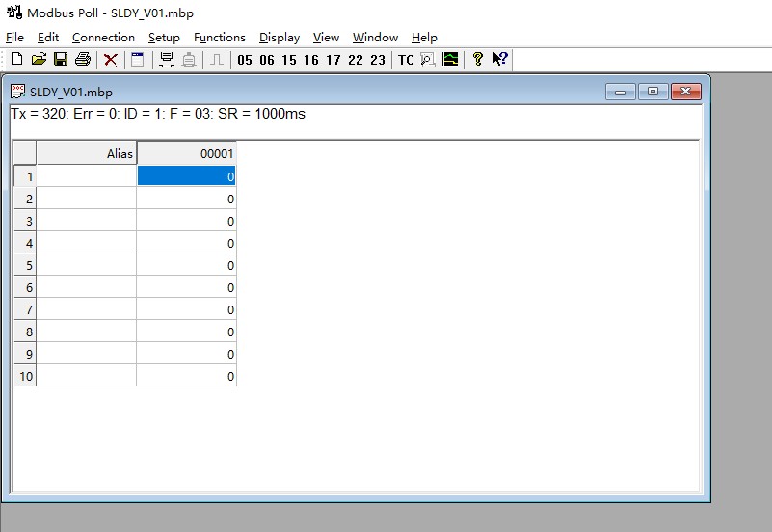Create a new Modbus Poll document
This screenshot has width=772, height=532.
(x=16, y=60)
